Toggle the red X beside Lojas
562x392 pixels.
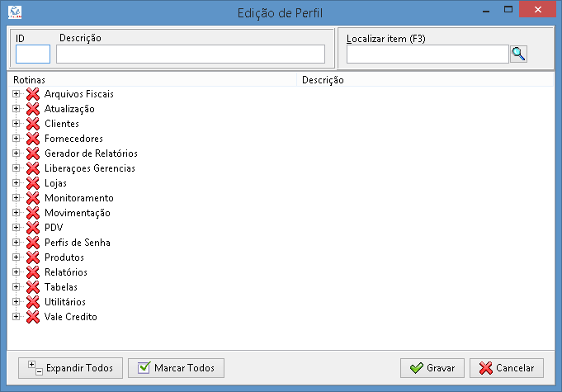pos(33,183)
